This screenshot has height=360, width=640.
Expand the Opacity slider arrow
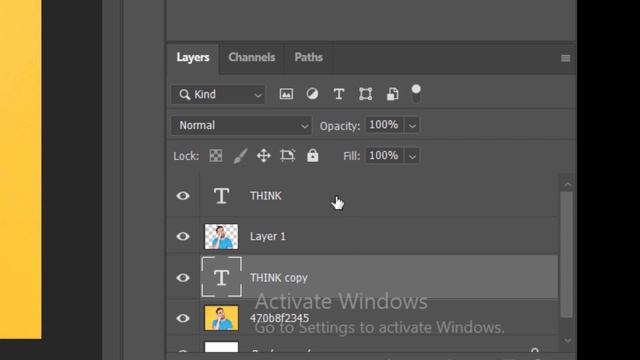click(412, 125)
